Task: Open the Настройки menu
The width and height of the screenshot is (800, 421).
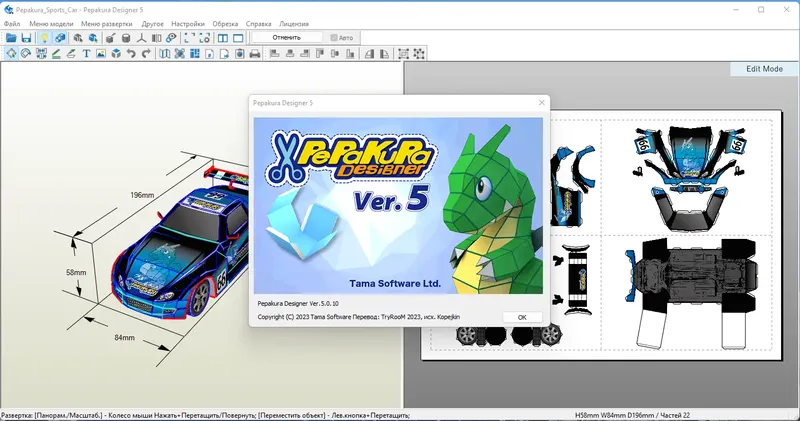Action: (x=188, y=24)
